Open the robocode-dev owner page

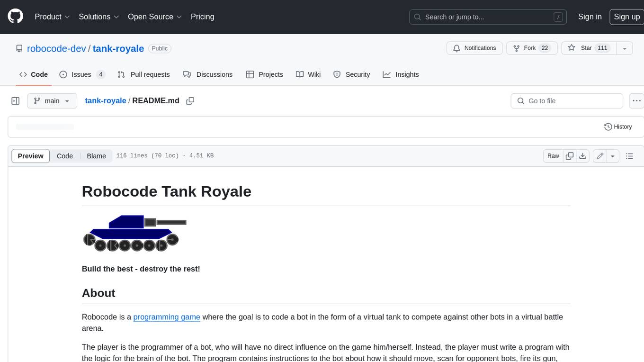[56, 48]
